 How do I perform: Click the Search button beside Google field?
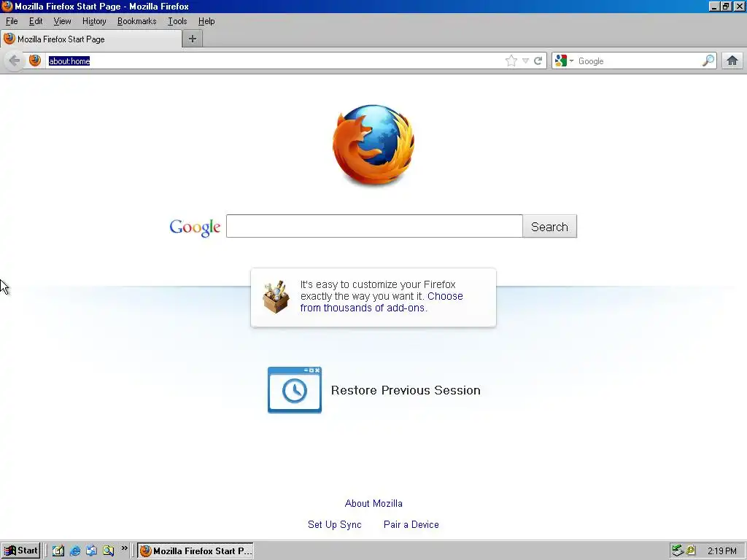pos(550,226)
